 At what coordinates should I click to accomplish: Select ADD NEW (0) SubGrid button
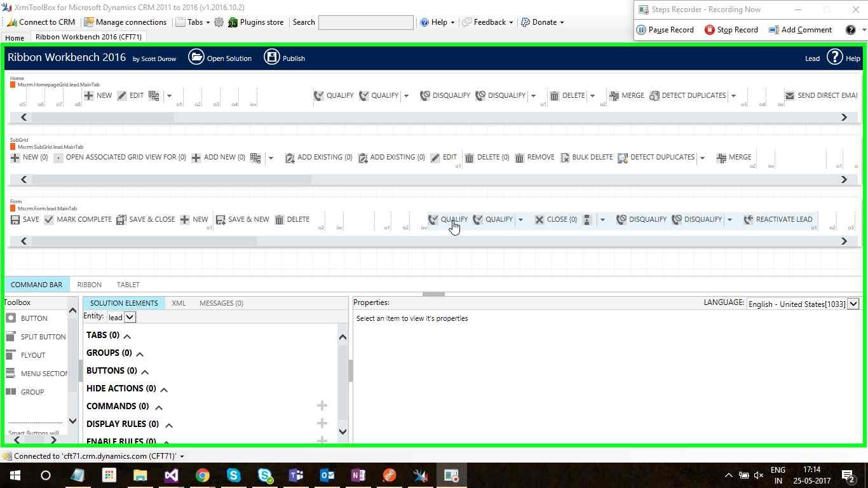point(218,157)
